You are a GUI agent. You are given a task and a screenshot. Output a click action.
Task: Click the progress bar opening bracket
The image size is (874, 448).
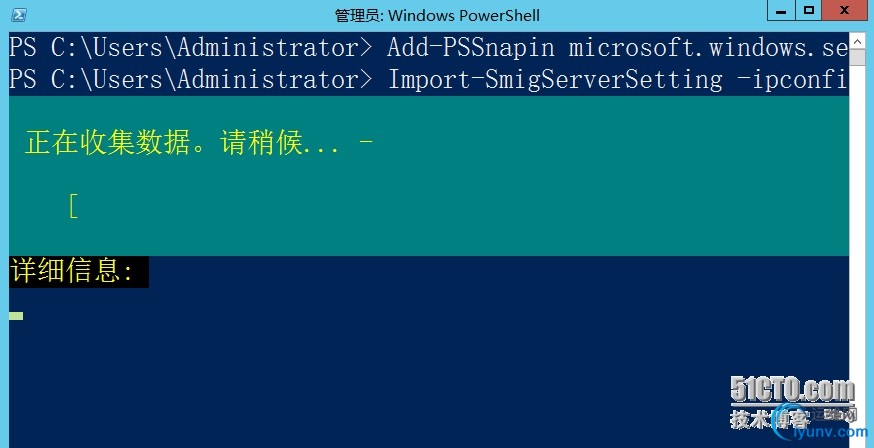click(x=73, y=206)
